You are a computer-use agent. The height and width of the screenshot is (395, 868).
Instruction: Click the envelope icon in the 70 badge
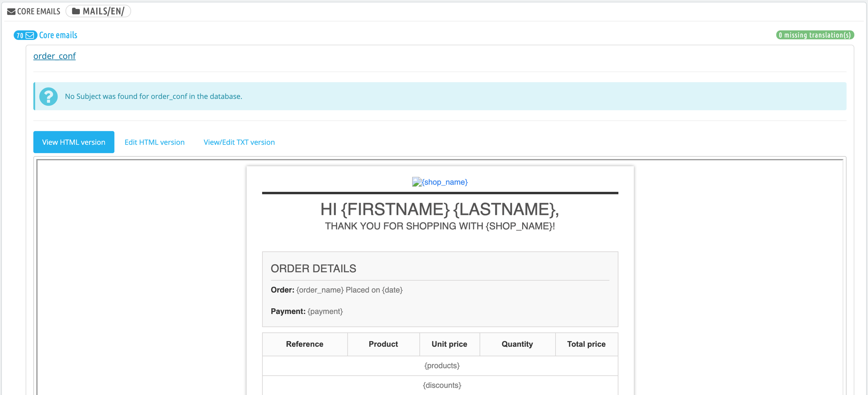[x=30, y=35]
